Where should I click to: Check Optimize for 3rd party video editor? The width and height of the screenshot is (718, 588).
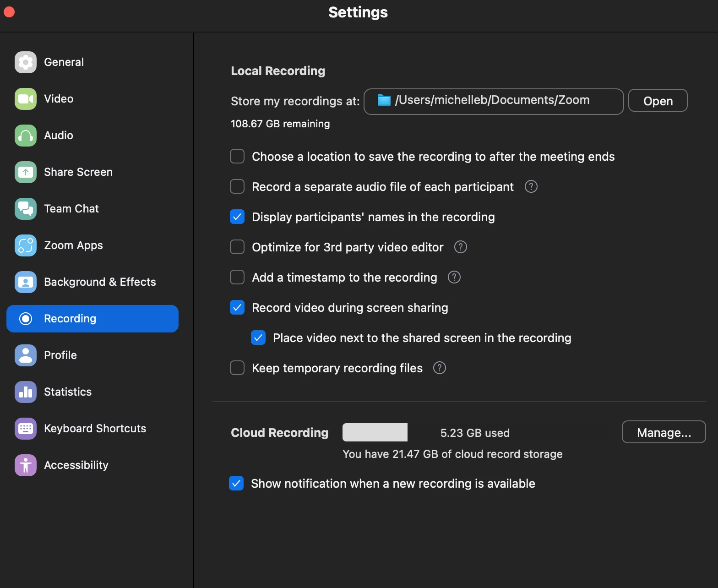pyautogui.click(x=237, y=247)
